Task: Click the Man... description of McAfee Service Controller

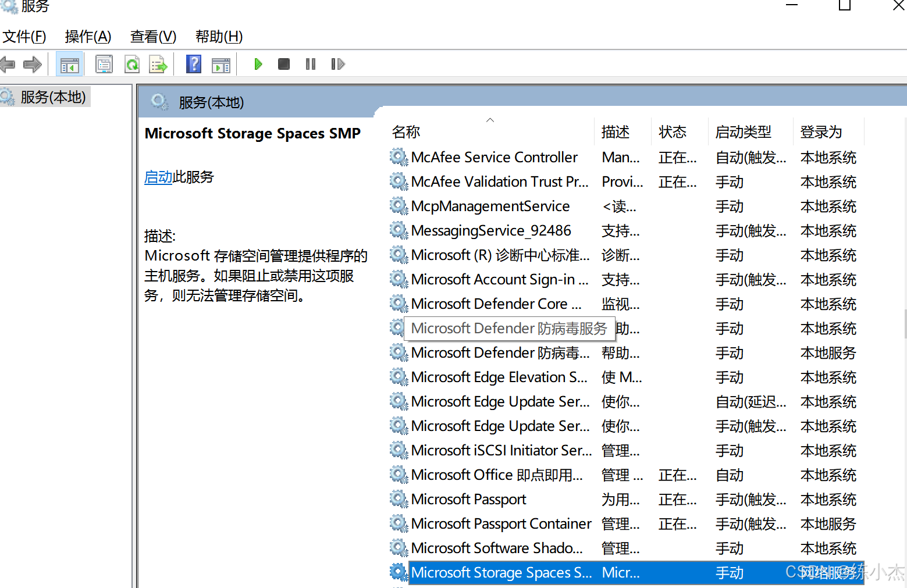Action: (x=621, y=158)
